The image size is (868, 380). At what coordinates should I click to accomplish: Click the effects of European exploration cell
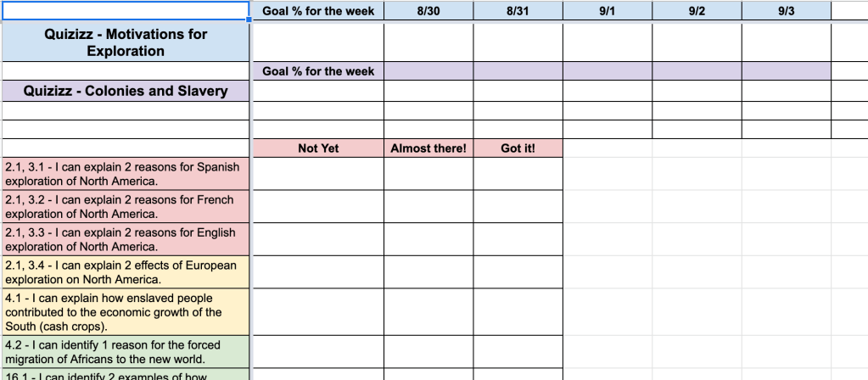[126, 272]
